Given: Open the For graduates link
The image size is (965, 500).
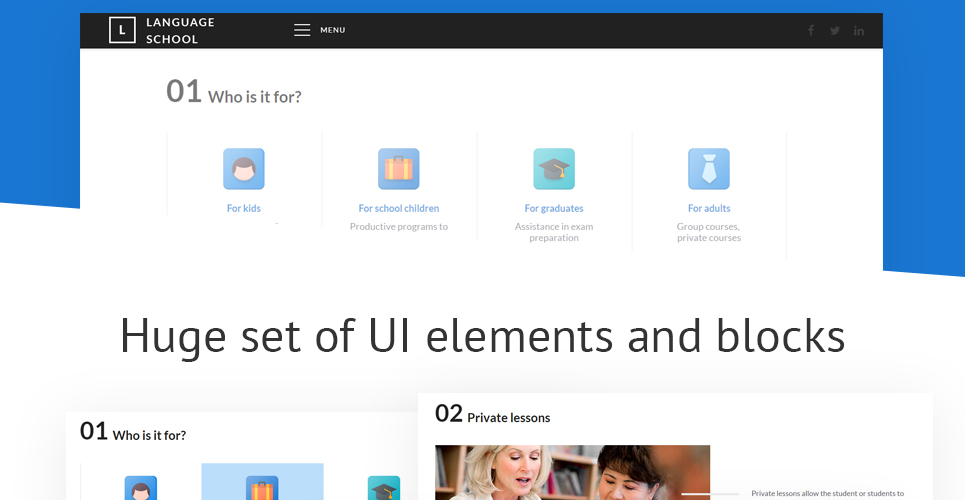Looking at the screenshot, I should (554, 208).
